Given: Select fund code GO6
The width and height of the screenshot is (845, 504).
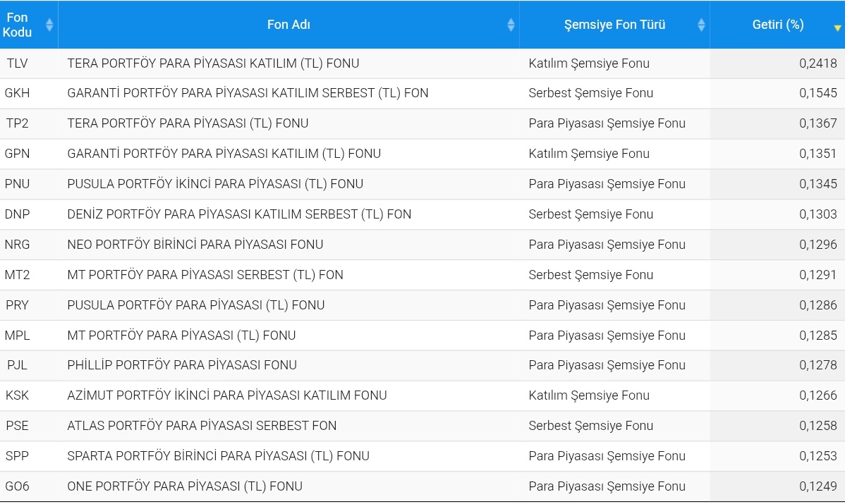Looking at the screenshot, I should [x=17, y=486].
